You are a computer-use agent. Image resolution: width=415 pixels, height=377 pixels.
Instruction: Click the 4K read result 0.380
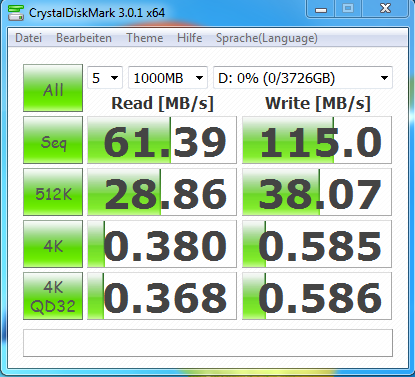[x=162, y=244]
